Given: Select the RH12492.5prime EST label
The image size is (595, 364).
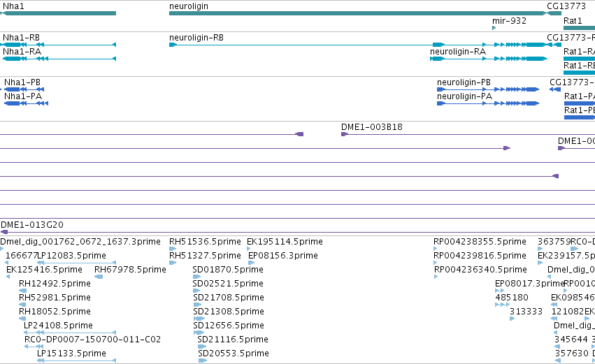Looking at the screenshot, I should pyautogui.click(x=55, y=284).
